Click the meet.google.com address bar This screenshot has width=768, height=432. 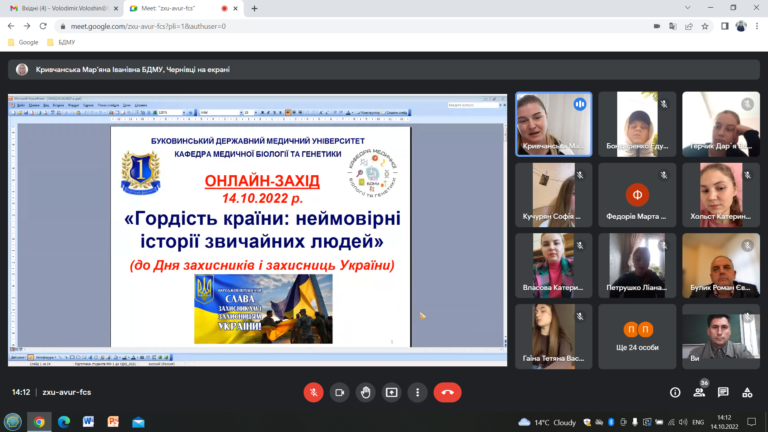[300, 27]
